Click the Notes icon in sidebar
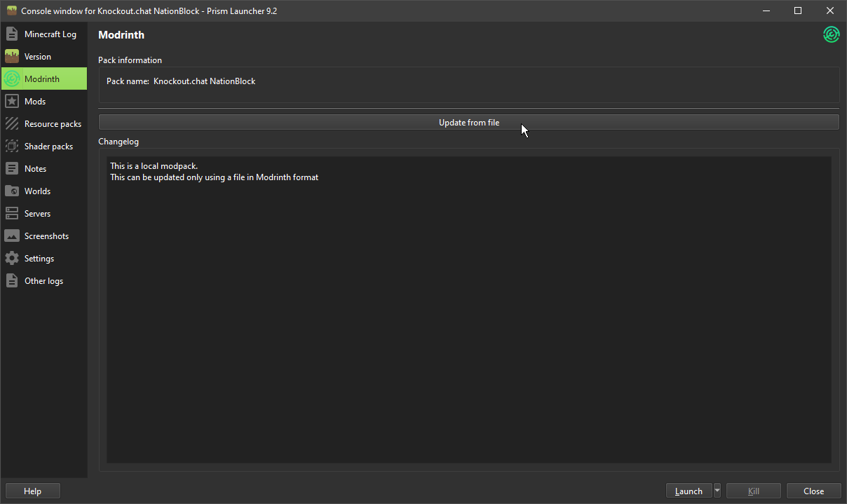The image size is (847, 504). 12,168
